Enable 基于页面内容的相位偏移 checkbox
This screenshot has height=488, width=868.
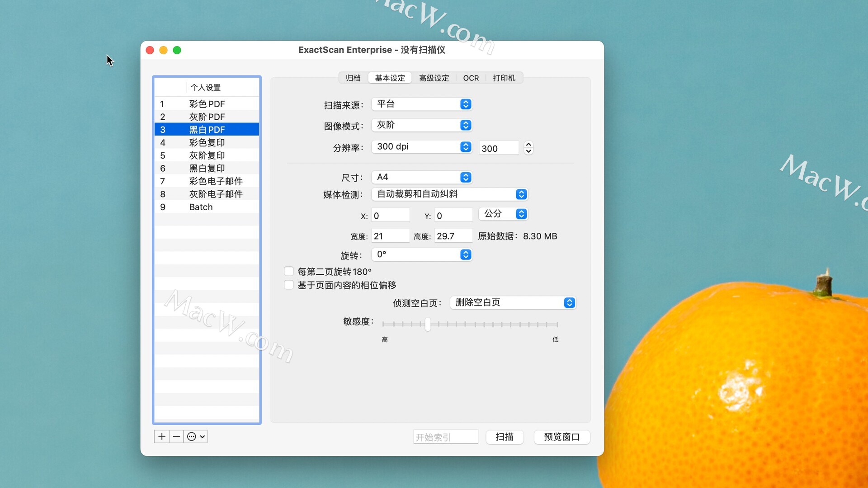point(289,285)
